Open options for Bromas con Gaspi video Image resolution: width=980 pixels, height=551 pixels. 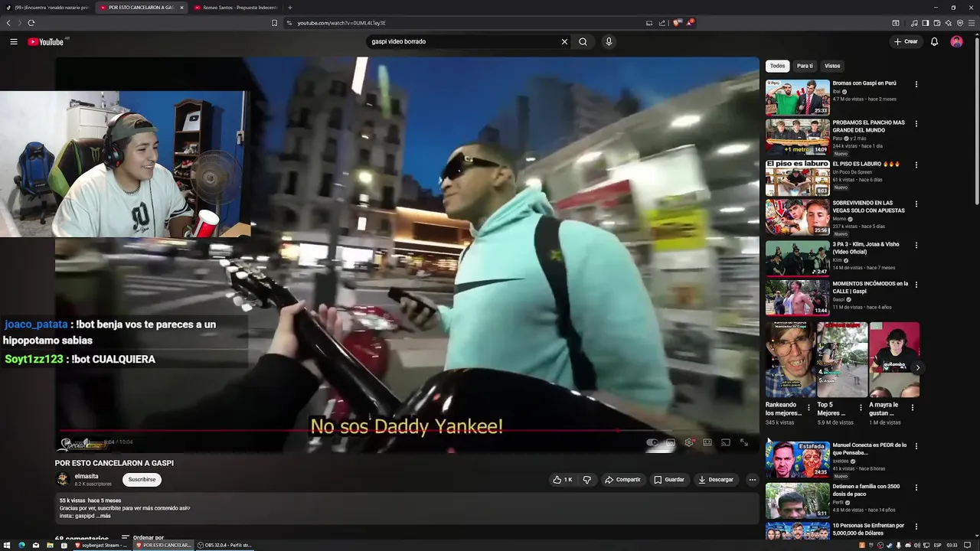pyautogui.click(x=916, y=84)
